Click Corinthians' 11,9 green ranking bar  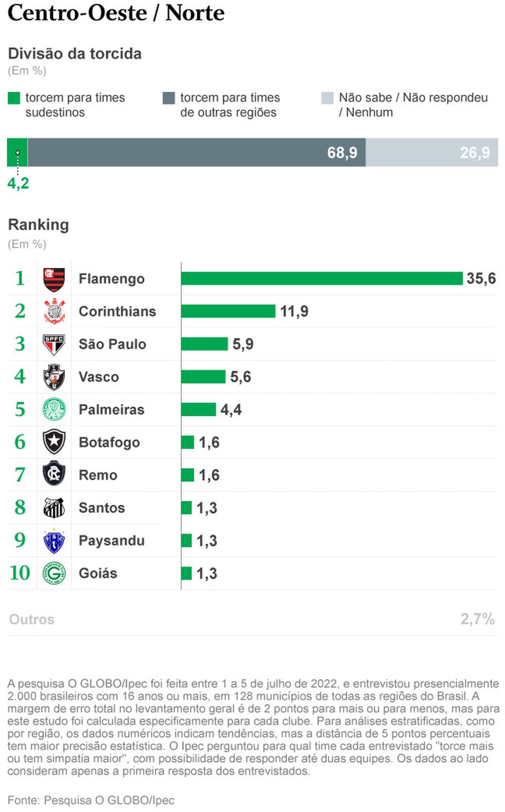[228, 312]
